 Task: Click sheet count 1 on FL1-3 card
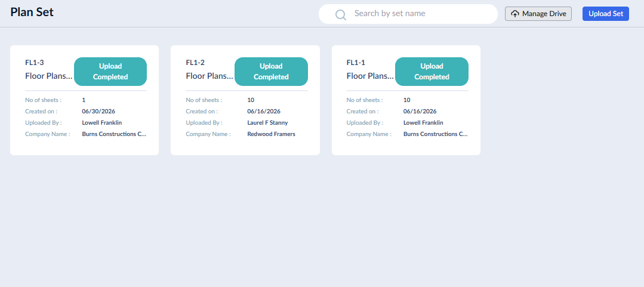pos(84,100)
